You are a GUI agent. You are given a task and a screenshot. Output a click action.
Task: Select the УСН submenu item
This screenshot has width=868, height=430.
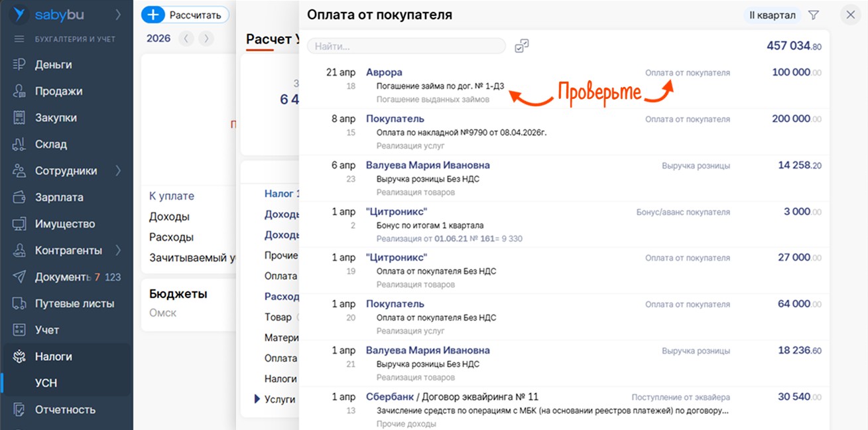46,383
